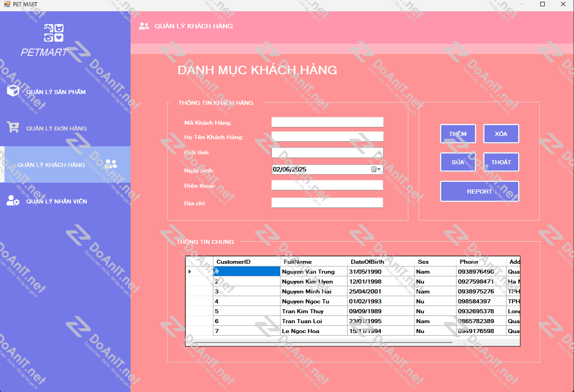Click the product box icon in sidebar
The height and width of the screenshot is (392, 574).
(13, 91)
